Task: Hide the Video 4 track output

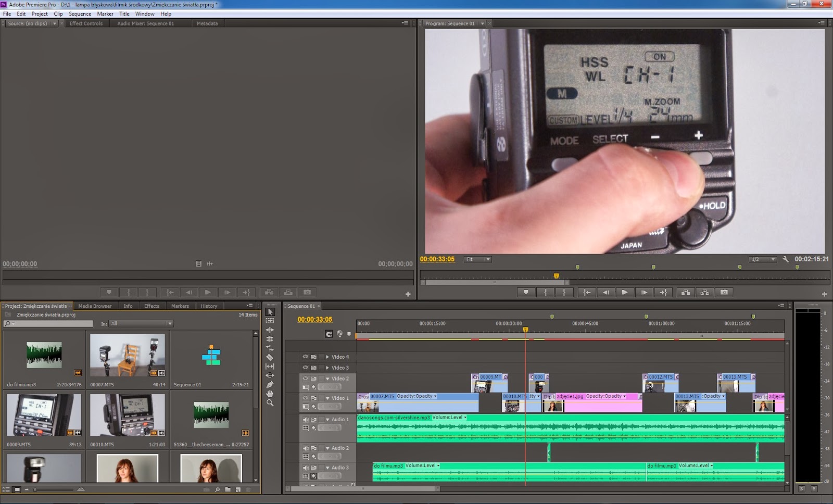Action: 306,357
